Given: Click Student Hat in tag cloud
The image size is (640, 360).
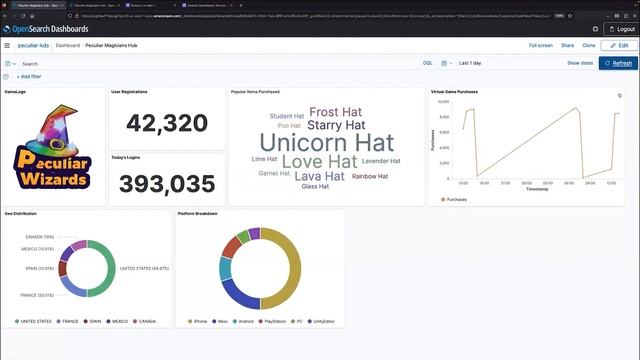Looking at the screenshot, I should pos(287,116).
